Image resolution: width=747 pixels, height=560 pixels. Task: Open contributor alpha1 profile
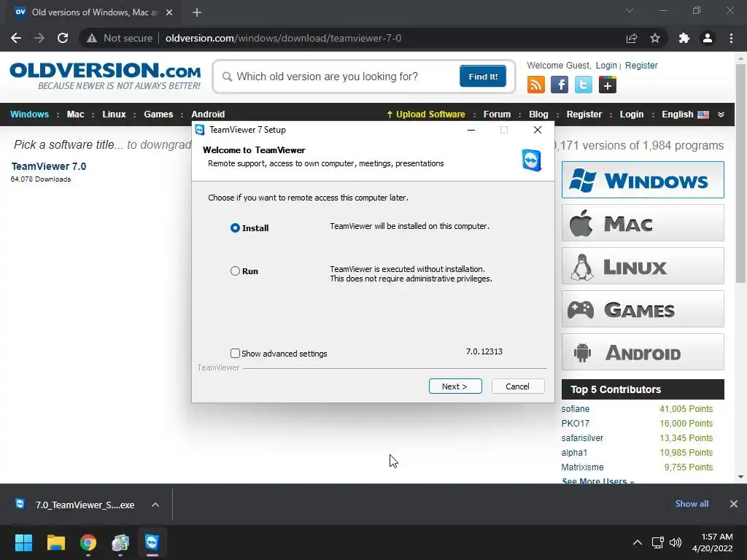pyautogui.click(x=574, y=452)
